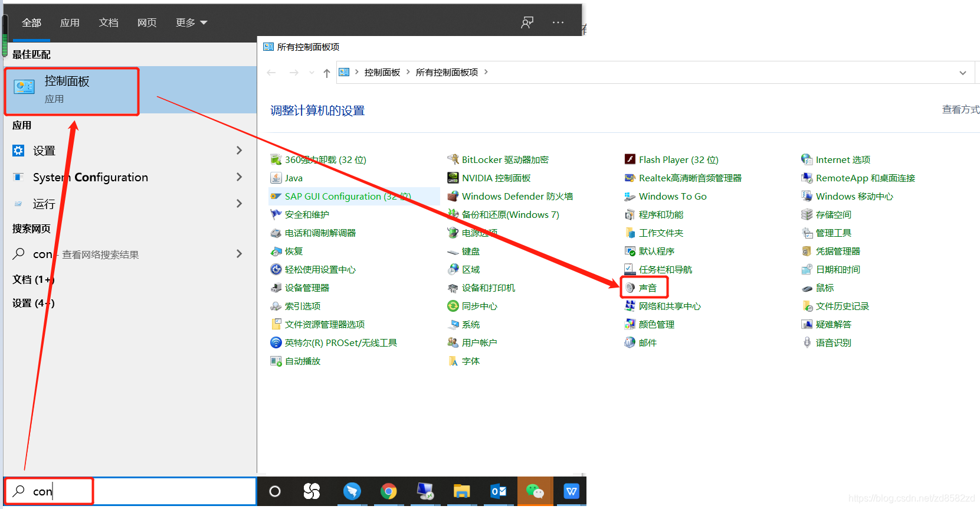This screenshot has height=509, width=980.
Task: Open Internet 选项
Action: (x=836, y=160)
